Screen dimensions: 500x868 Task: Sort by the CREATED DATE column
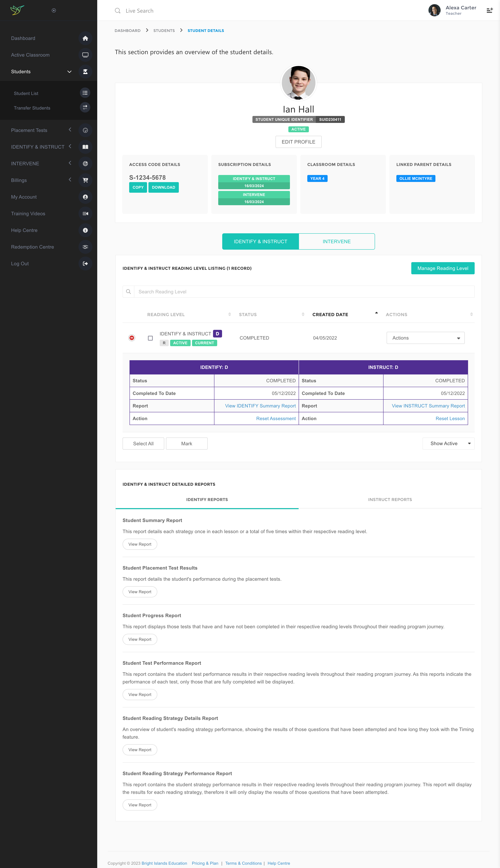[330, 315]
